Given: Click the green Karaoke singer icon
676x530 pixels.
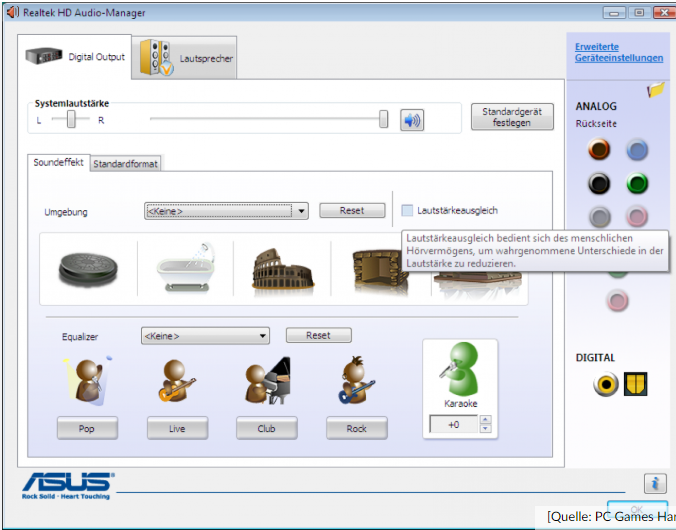Looking at the screenshot, I should click(x=460, y=369).
